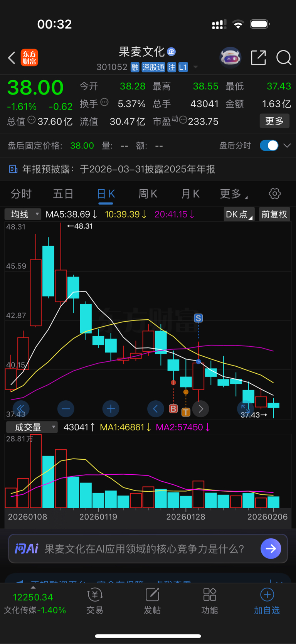Open 更多 chart period menu

[x=233, y=194]
